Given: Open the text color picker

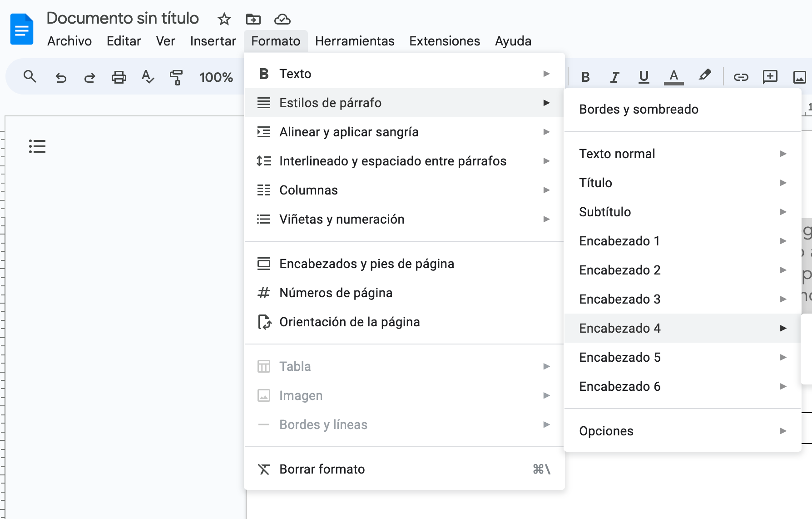Looking at the screenshot, I should click(x=673, y=77).
